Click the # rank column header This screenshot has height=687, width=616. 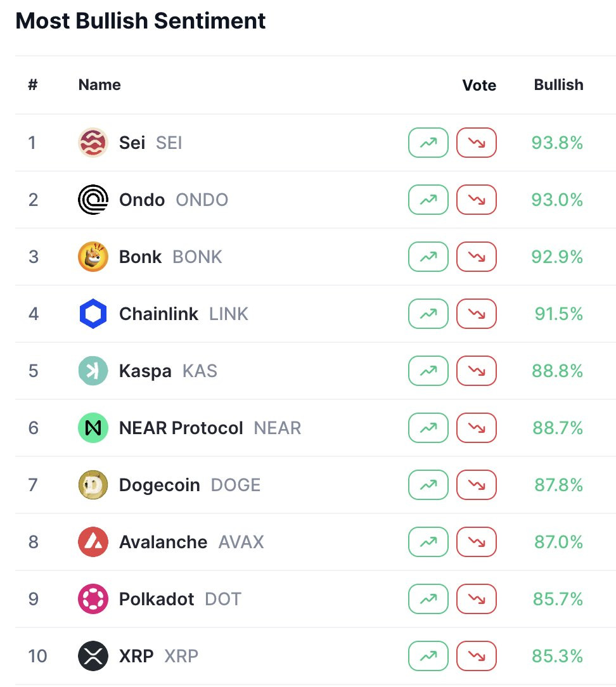coord(33,85)
